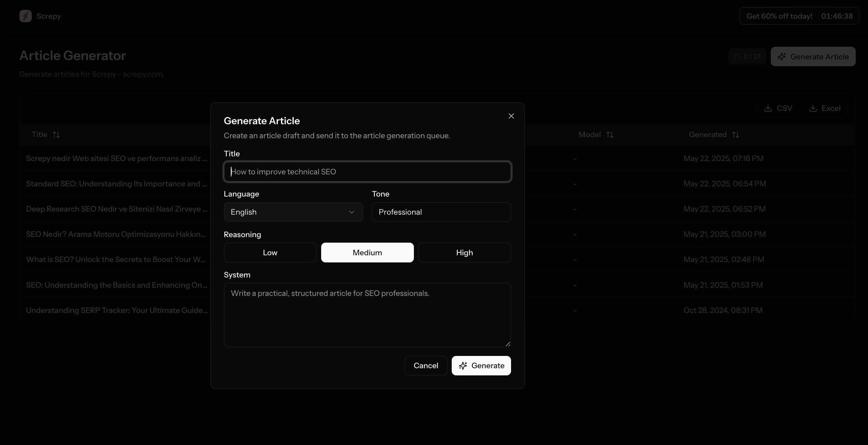This screenshot has width=868, height=445.
Task: Export table as CSV
Action: click(778, 108)
